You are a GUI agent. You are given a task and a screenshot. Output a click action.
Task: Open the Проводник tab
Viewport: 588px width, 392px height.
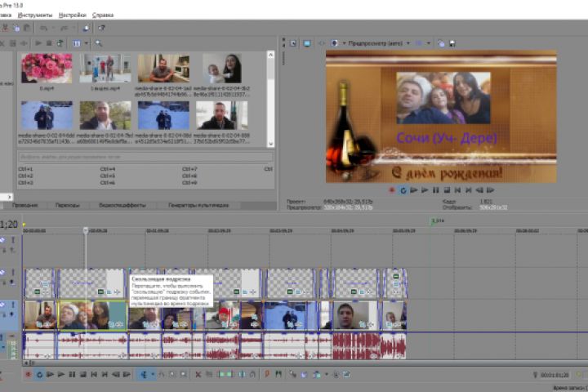[24, 205]
